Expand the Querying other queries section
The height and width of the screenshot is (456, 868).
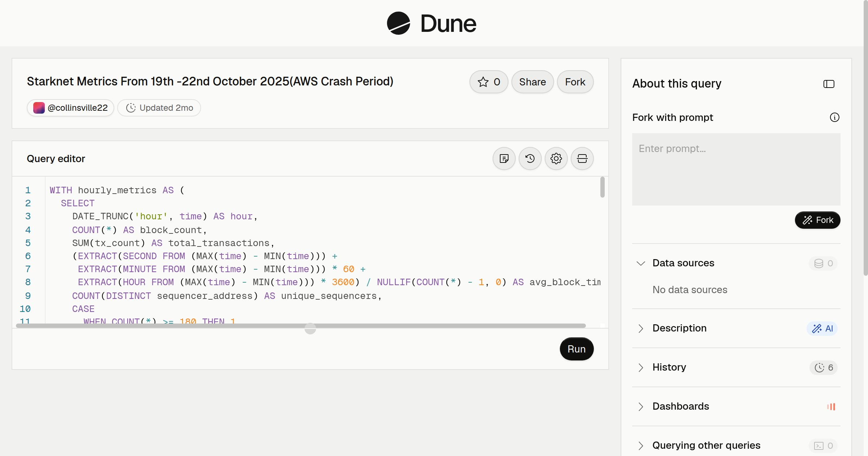pyautogui.click(x=641, y=446)
